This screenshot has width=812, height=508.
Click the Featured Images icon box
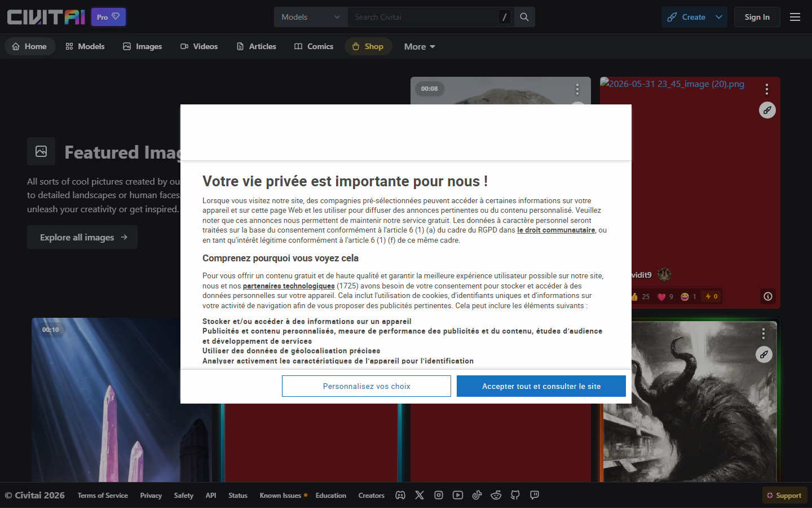tap(41, 151)
